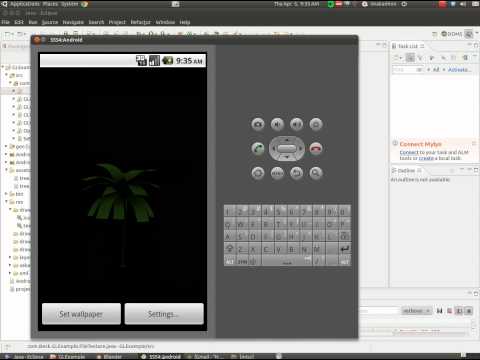The image size is (480, 360).
Task: Switch to the Outline tab
Action: (x=406, y=171)
